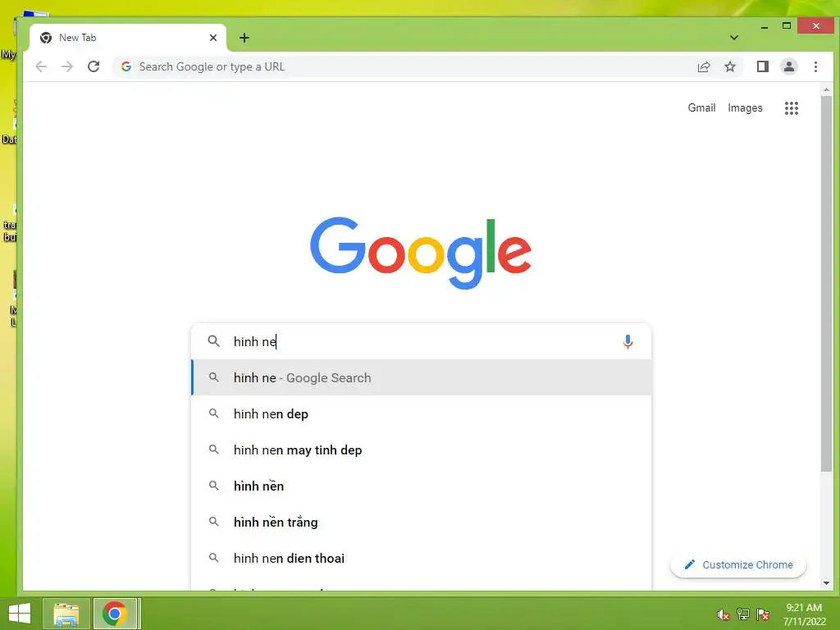Expand the tab search chevron
This screenshot has height=630, width=840.
point(734,38)
